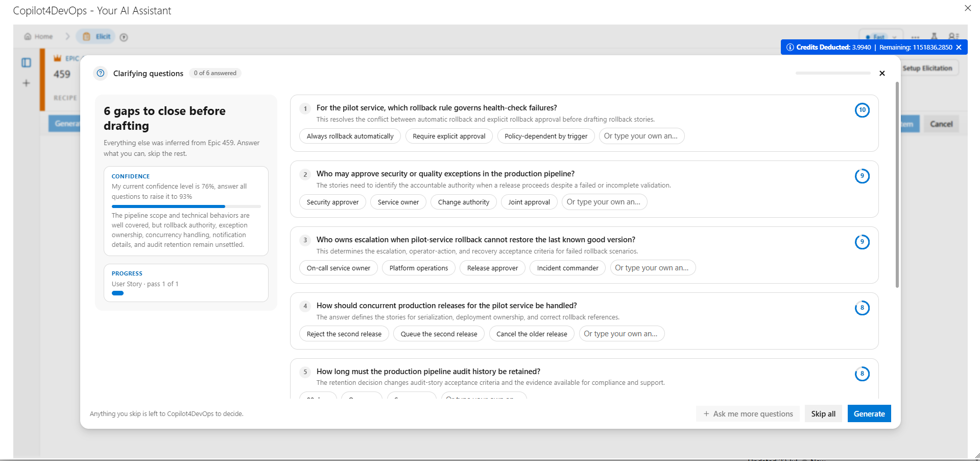Click the plus icon in left sidebar

pos(26,83)
